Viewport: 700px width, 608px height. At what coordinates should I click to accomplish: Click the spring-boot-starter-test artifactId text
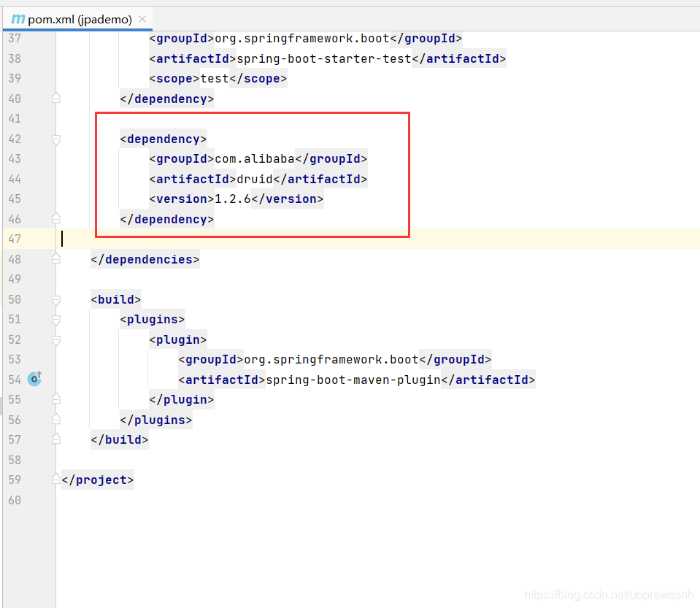(323, 59)
